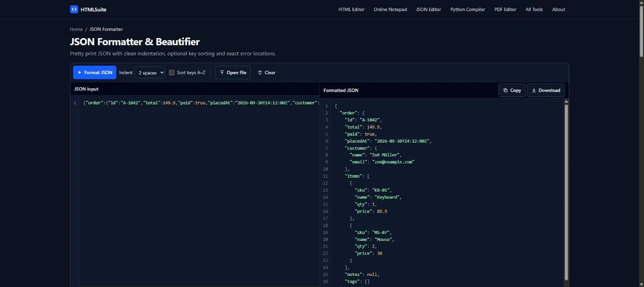The width and height of the screenshot is (644, 287).
Task: Click the "notes": null line
Action: [x=362, y=275]
